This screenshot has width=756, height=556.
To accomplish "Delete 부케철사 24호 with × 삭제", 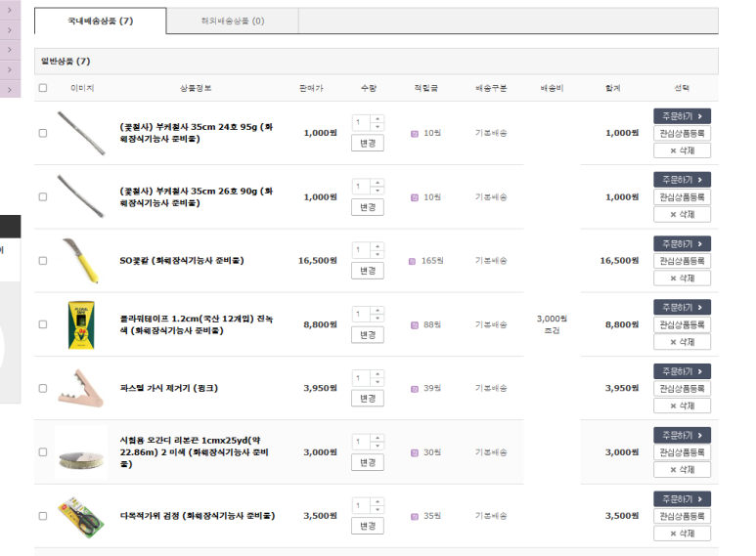I will pyautogui.click(x=683, y=150).
